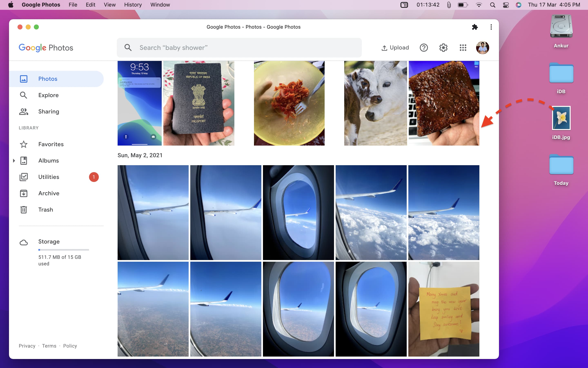The image size is (588, 368).
Task: Click the storage usage bar
Action: (x=64, y=250)
